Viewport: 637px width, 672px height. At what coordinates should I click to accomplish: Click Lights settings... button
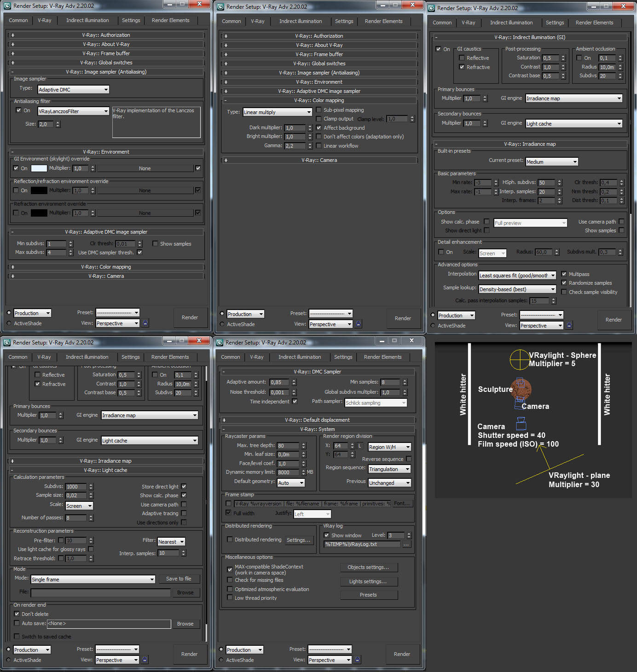[x=368, y=581]
